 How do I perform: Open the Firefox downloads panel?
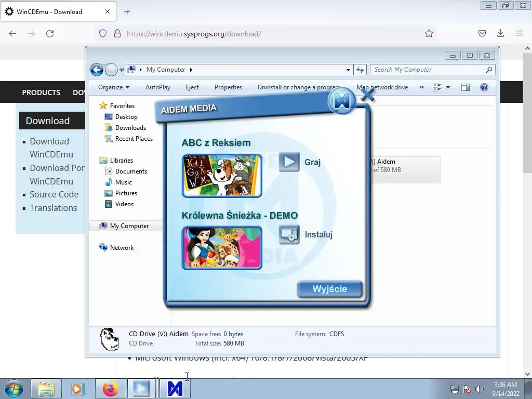500,33
